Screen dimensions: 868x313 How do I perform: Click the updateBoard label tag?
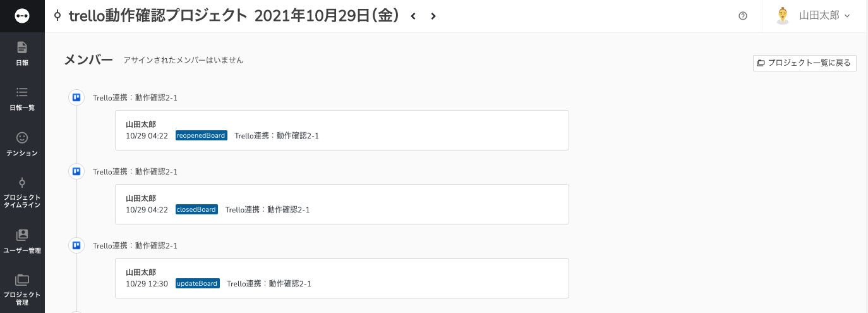click(198, 283)
